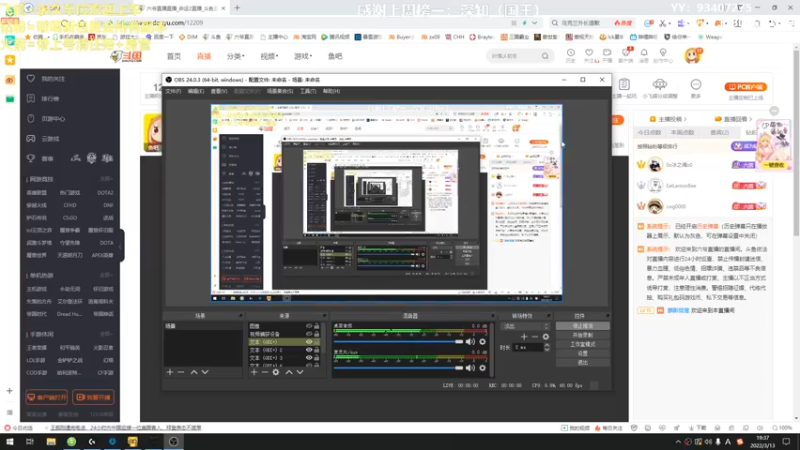Screen dimensions: 800x450
Task: Click the search magnifier icon on Douyu
Action: coord(545,56)
